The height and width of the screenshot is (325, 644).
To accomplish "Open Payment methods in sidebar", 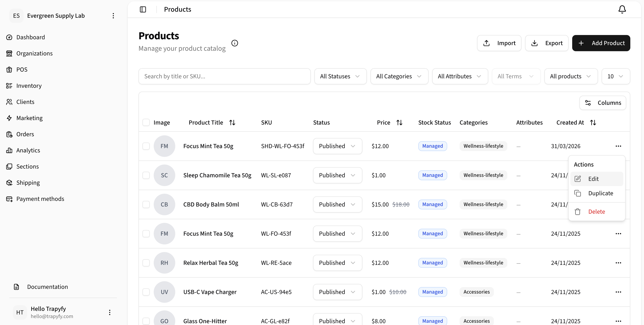I will [40, 199].
